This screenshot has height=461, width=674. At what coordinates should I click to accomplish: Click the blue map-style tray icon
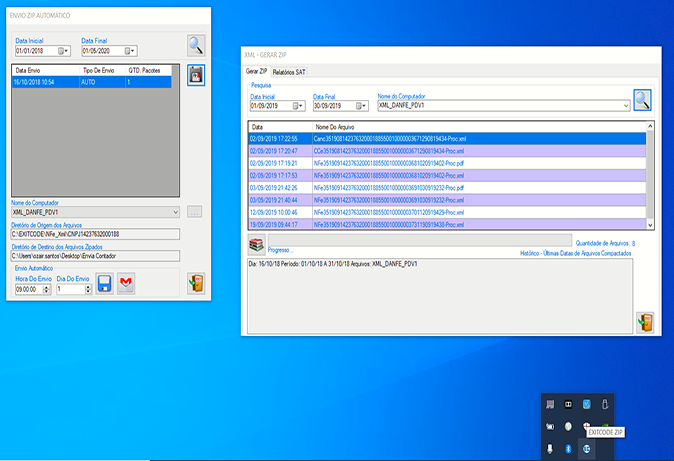pyautogui.click(x=586, y=404)
